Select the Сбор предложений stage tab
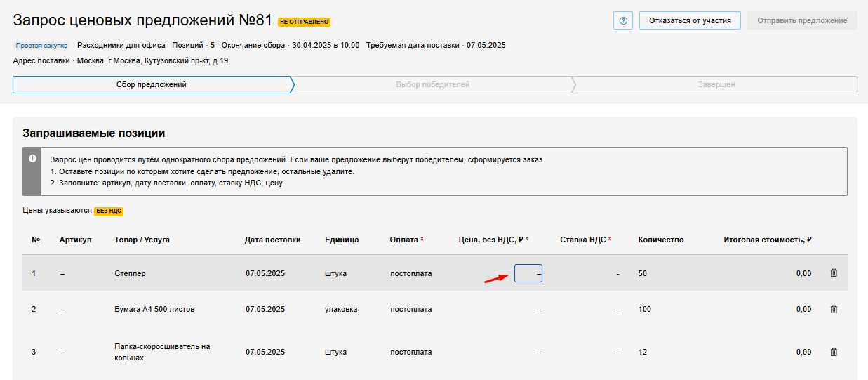This screenshot has width=868, height=380. pyautogui.click(x=152, y=85)
